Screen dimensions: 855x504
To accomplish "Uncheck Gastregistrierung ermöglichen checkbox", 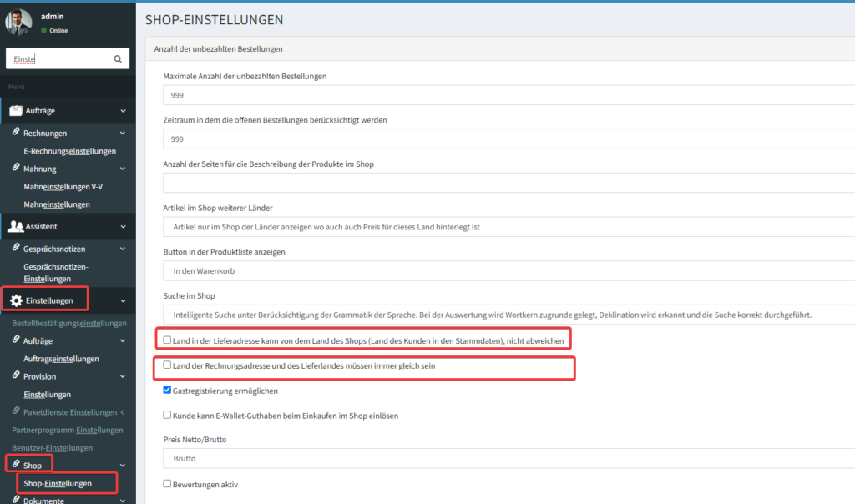I will click(168, 390).
